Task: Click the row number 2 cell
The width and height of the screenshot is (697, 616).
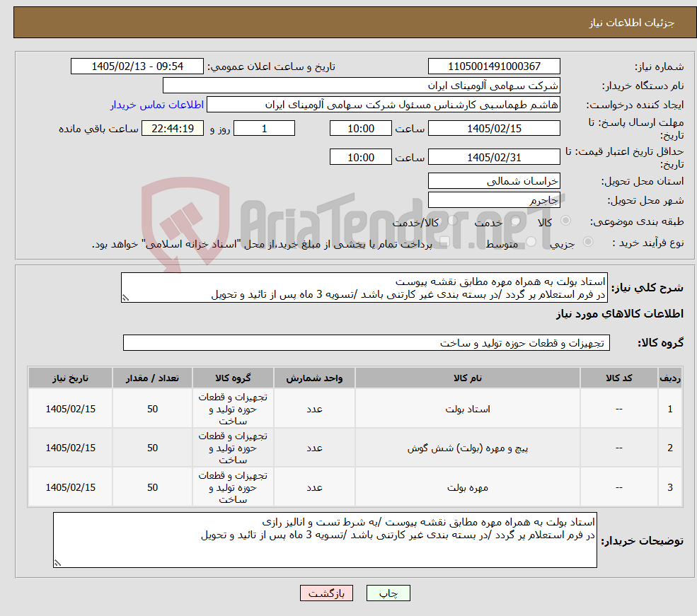Action: tap(670, 448)
